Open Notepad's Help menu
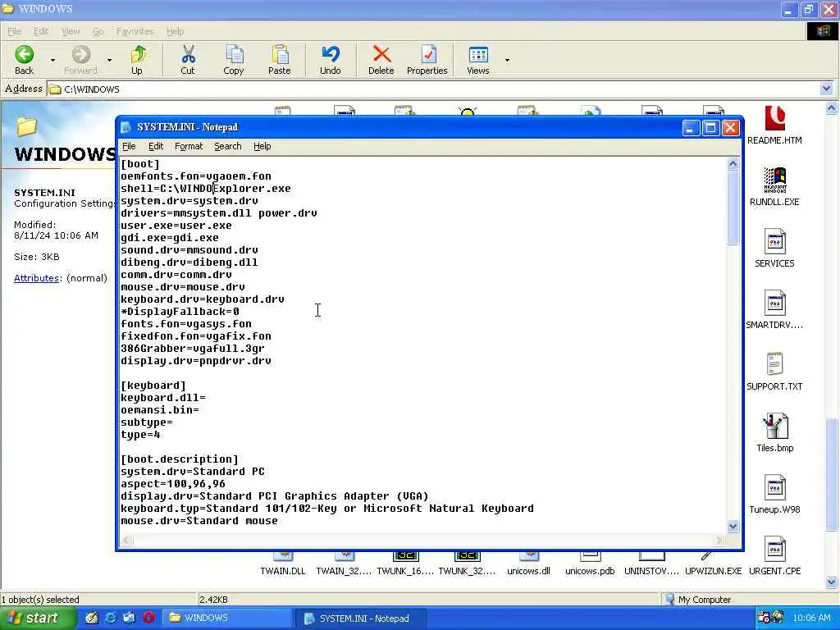The height and width of the screenshot is (630, 840). (x=262, y=146)
